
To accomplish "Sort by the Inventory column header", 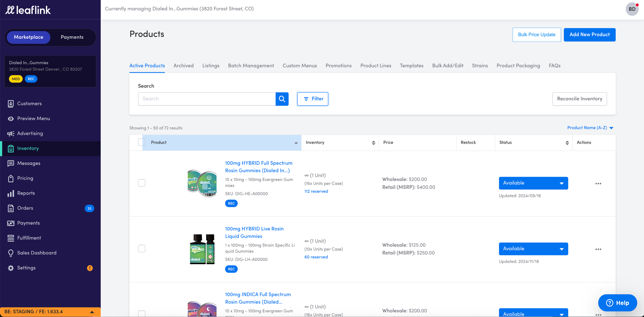I will (x=340, y=143).
